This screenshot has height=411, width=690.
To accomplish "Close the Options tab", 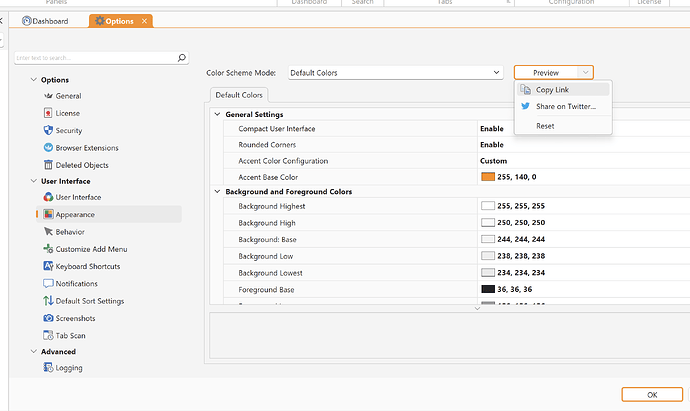I will pyautogui.click(x=144, y=21).
